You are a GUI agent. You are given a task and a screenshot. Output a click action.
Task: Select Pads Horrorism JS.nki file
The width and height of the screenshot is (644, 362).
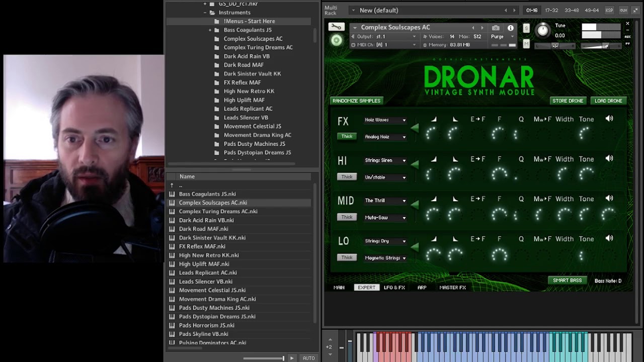[206, 325]
